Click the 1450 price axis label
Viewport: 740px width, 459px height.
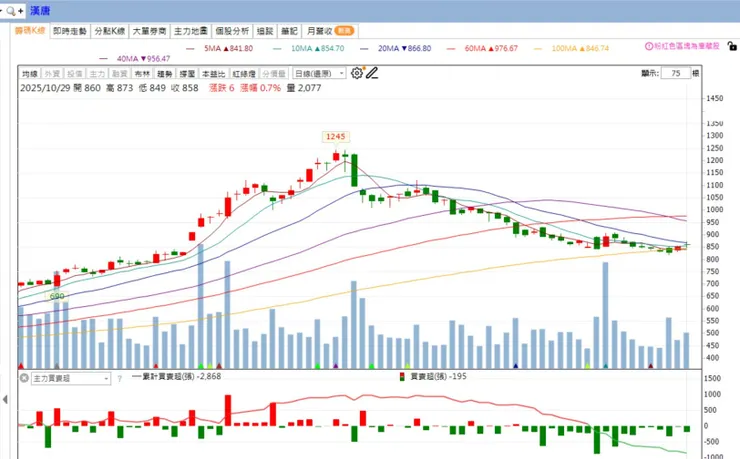(x=715, y=99)
